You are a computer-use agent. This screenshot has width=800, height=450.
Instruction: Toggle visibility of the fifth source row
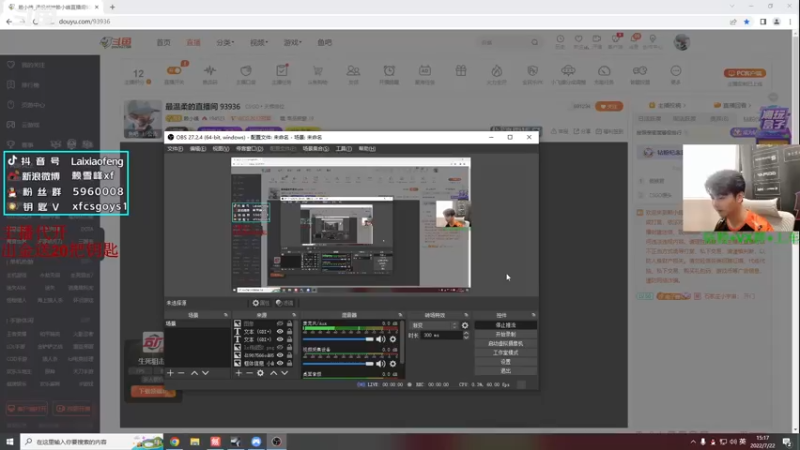click(x=280, y=355)
